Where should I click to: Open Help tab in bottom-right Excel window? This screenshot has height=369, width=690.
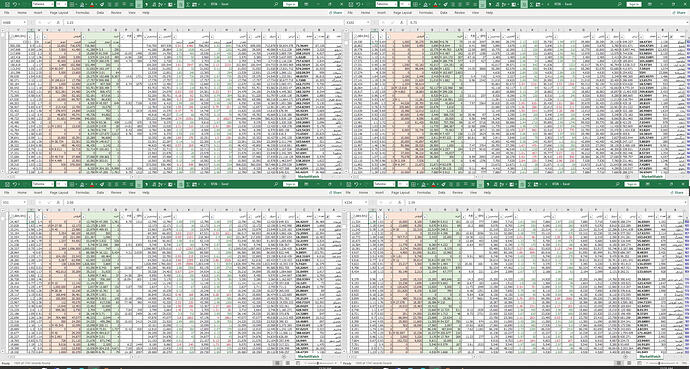(x=487, y=193)
